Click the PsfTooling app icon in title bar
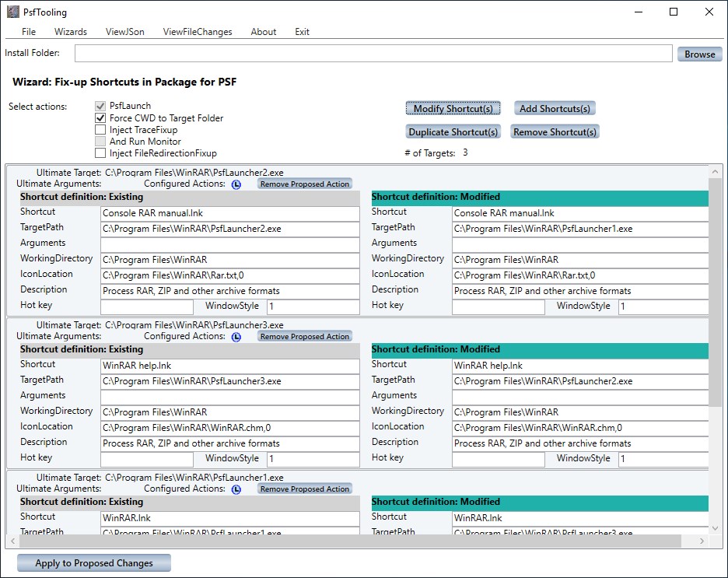Image resolution: width=728 pixels, height=578 pixels. pyautogui.click(x=13, y=12)
